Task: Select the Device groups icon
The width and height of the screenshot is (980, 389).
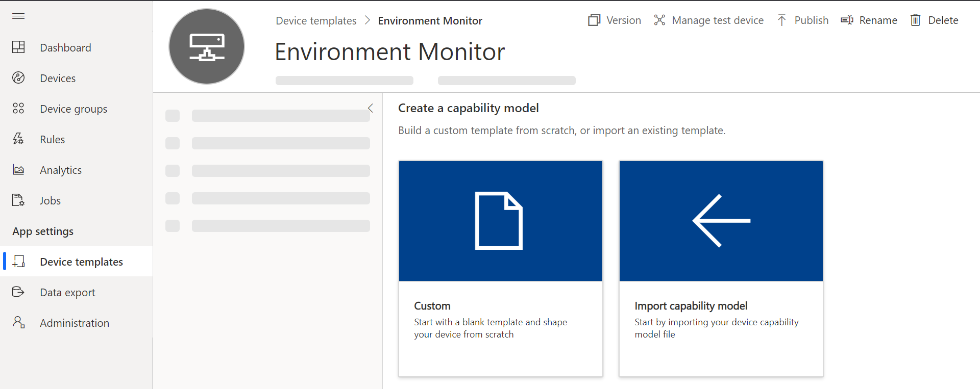Action: pyautogui.click(x=18, y=109)
